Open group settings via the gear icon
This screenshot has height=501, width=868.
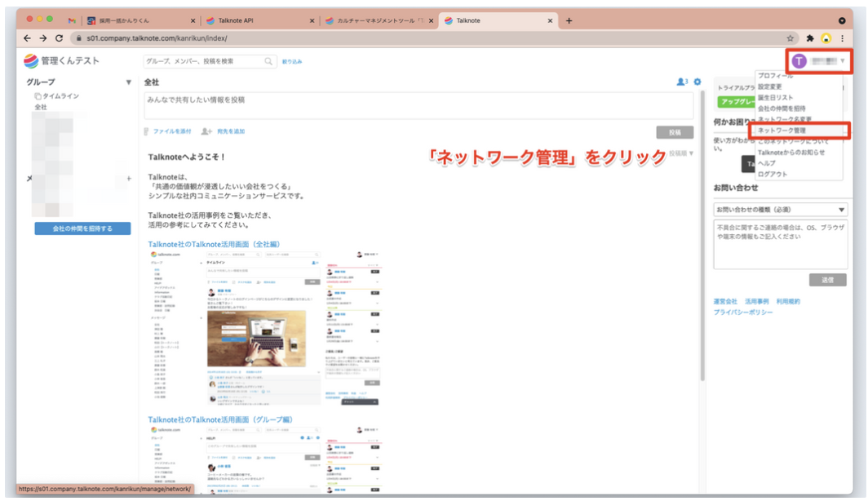click(x=697, y=82)
